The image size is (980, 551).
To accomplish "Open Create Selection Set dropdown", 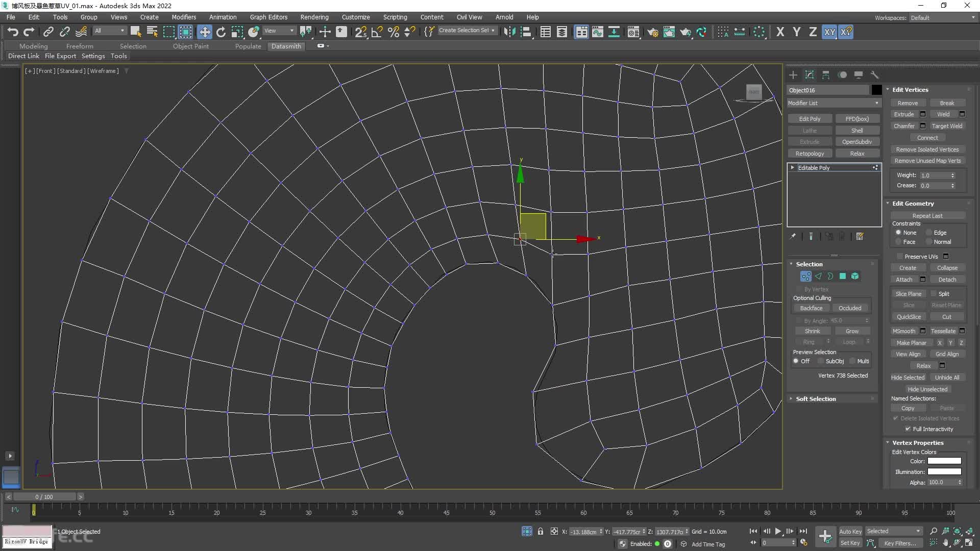I will click(x=467, y=31).
